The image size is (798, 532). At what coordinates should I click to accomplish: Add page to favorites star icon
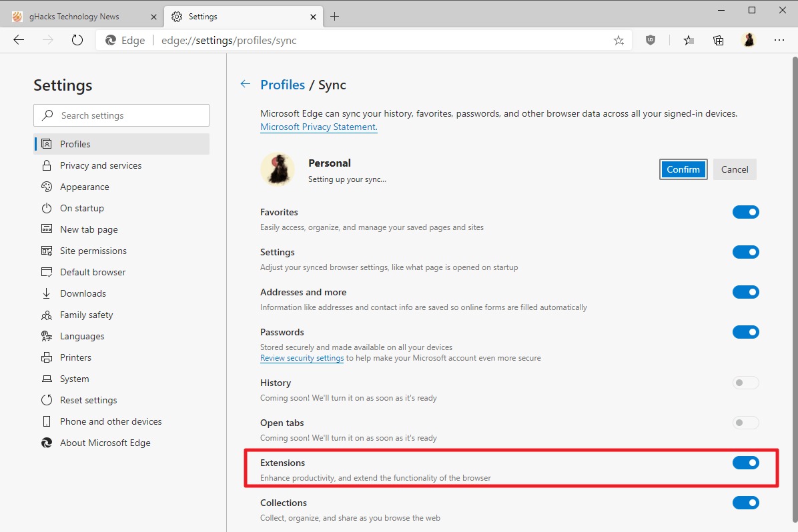click(x=619, y=41)
